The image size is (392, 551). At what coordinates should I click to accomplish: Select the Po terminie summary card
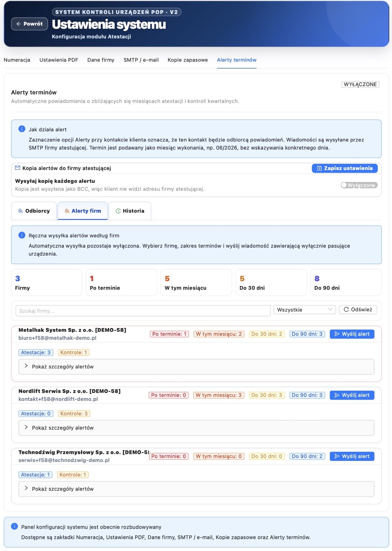[121, 282]
